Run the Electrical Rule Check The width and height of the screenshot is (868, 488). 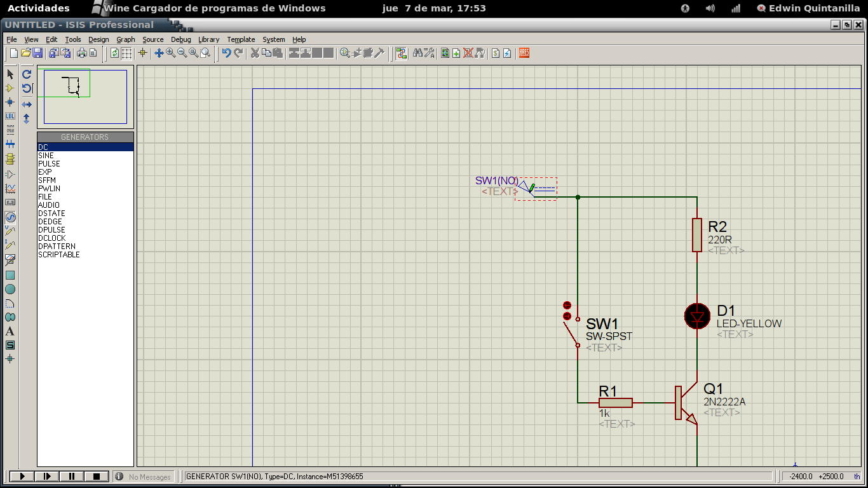(507, 53)
